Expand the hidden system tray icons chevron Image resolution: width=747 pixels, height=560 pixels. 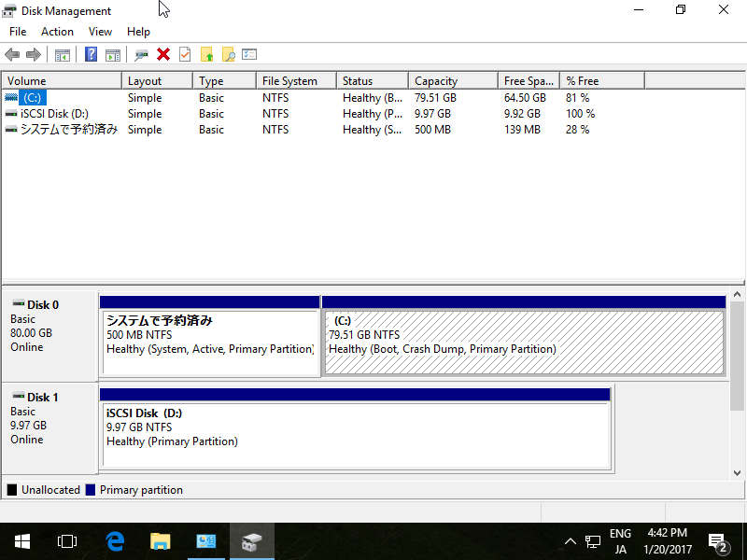coord(571,541)
